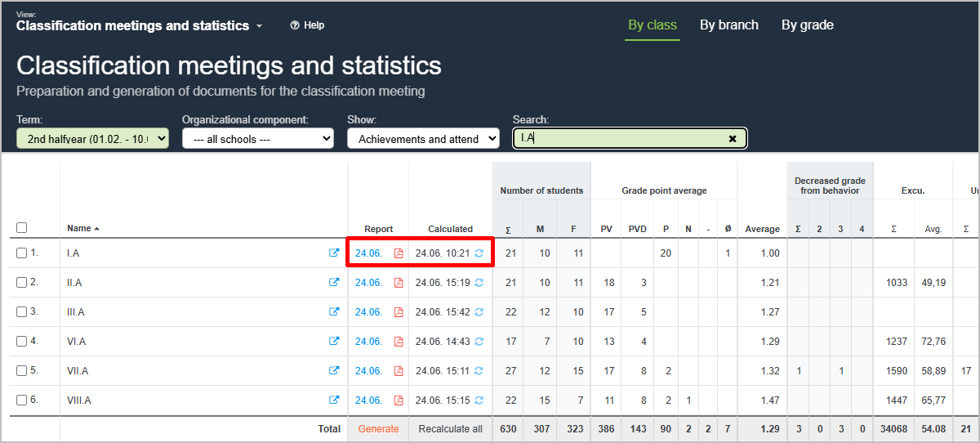Click Recalculate all in Total row

pos(450,429)
